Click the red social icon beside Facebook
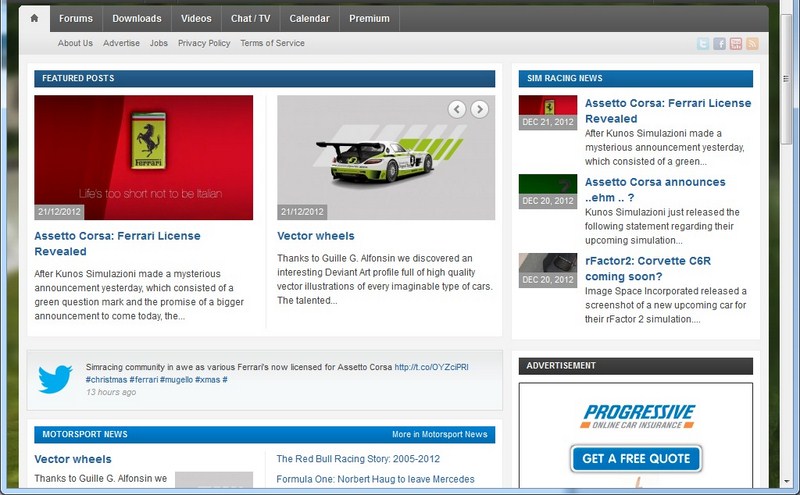This screenshot has height=495, width=800. click(x=736, y=44)
